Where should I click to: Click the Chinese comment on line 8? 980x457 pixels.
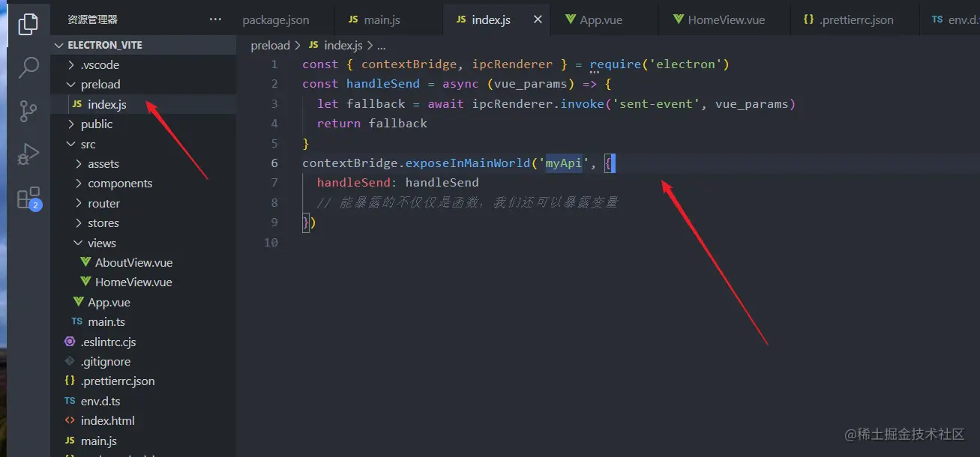pos(467,202)
